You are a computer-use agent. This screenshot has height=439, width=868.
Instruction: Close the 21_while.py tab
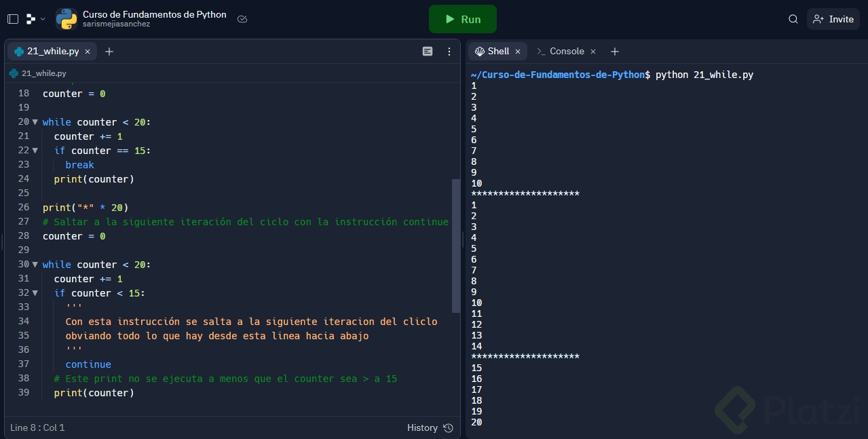tap(88, 52)
